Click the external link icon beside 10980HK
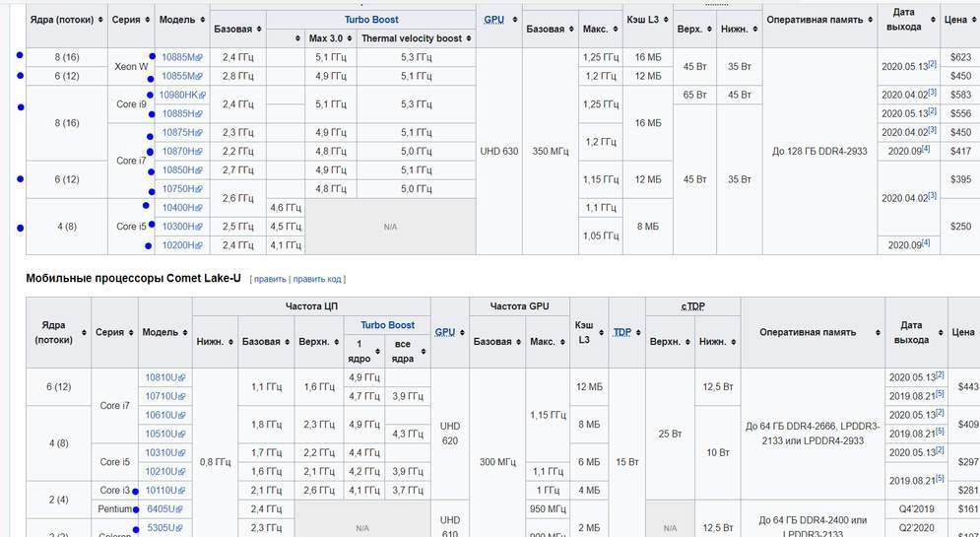Screen dimensions: 980x537 coord(203,96)
